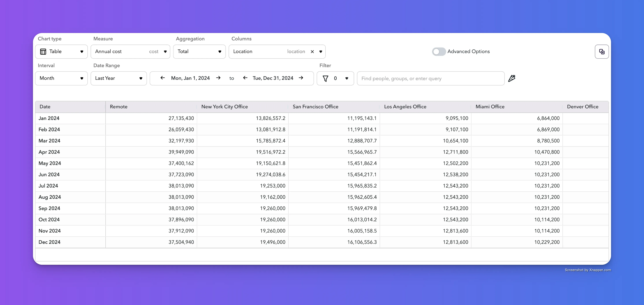Toggle the Advanced Options switch
The image size is (644, 305).
(439, 52)
